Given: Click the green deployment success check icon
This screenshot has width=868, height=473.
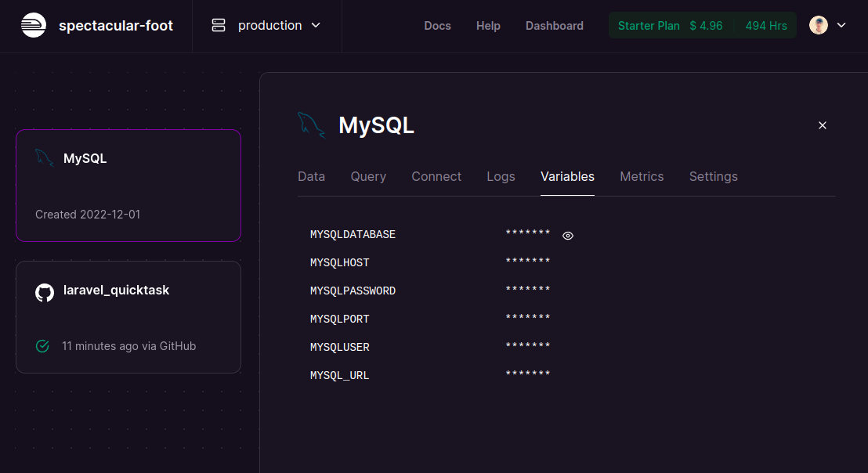Looking at the screenshot, I should tap(42, 345).
